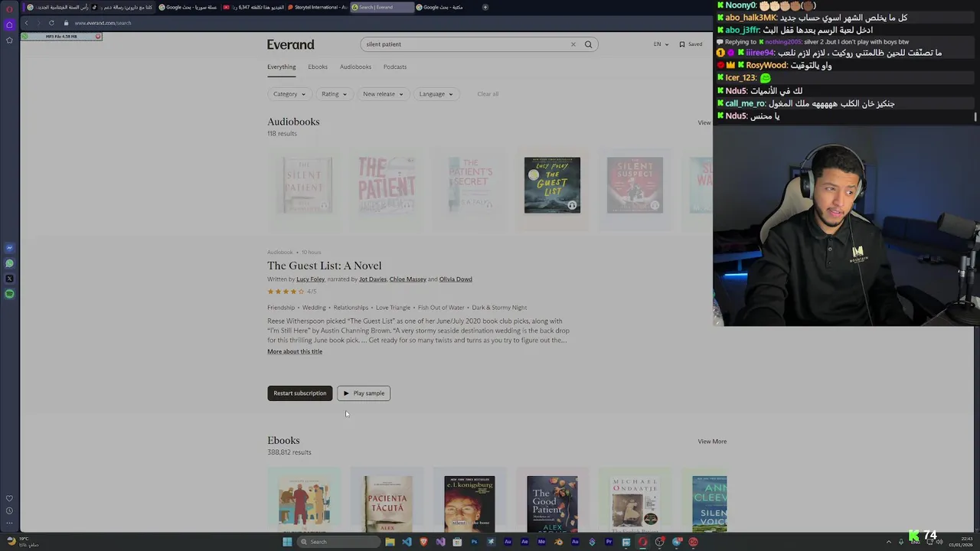Reload the current page
Viewport: 980px width, 551px height.
point(51,23)
